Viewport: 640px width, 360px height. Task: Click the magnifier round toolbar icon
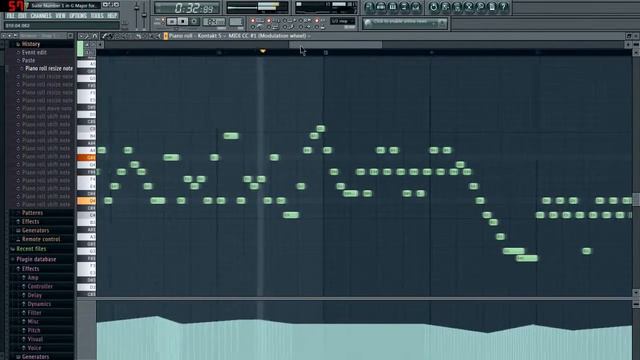(480, 7)
